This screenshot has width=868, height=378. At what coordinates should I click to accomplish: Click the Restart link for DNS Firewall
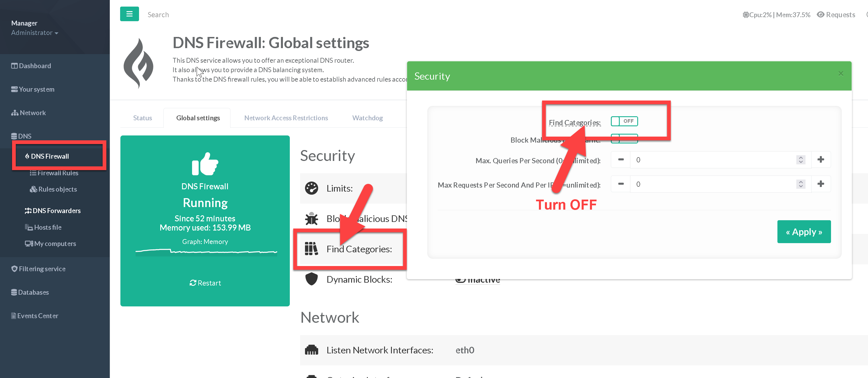205,283
